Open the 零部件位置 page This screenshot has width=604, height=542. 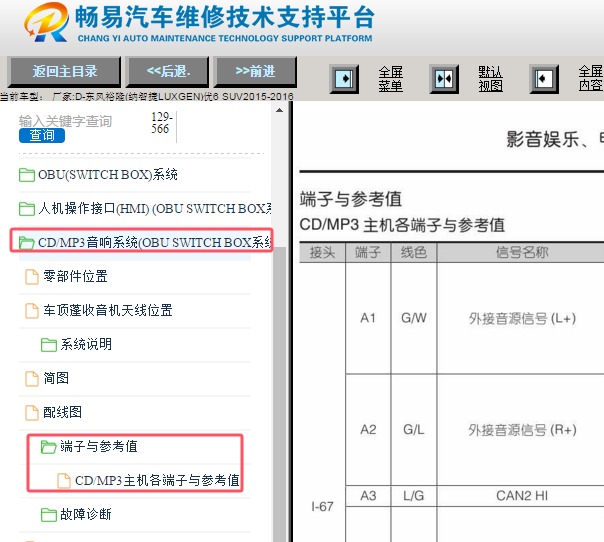[x=75, y=276]
